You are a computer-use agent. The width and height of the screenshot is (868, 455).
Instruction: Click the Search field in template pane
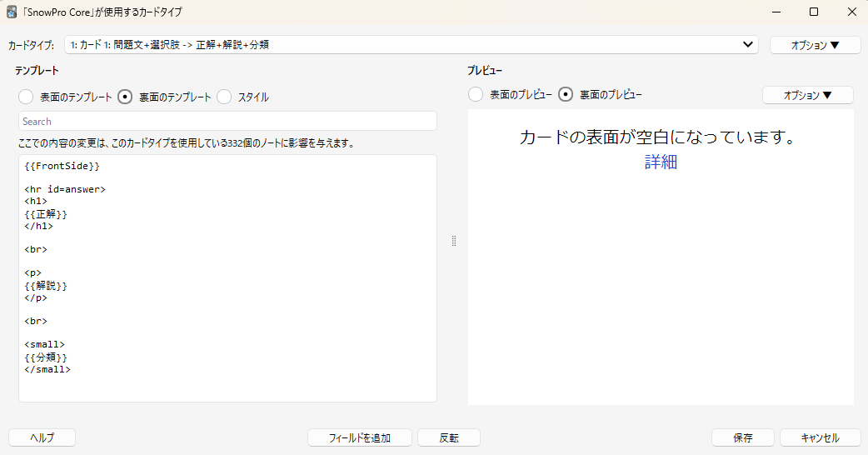[x=227, y=121]
